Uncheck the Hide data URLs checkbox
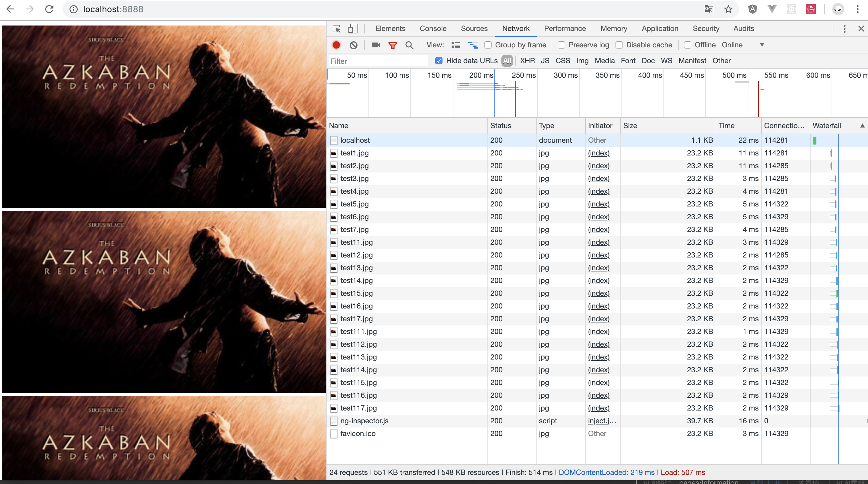Screen dimensions: 868x484 (x=438, y=61)
